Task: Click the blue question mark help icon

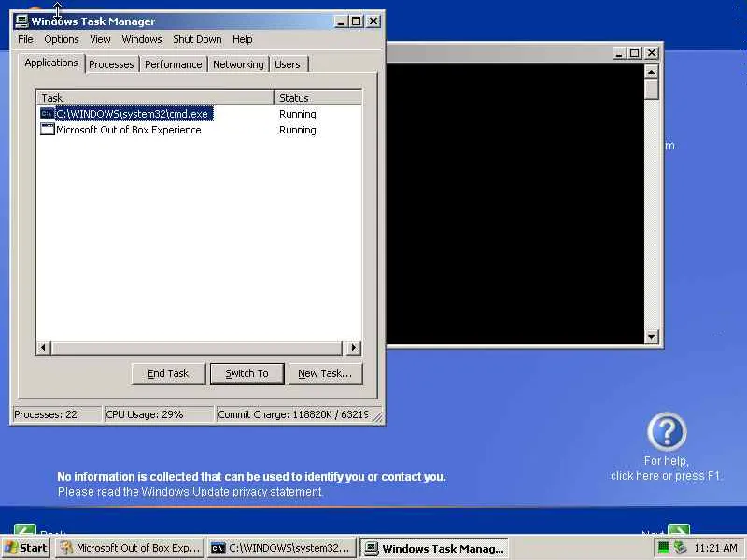Action: click(x=667, y=432)
